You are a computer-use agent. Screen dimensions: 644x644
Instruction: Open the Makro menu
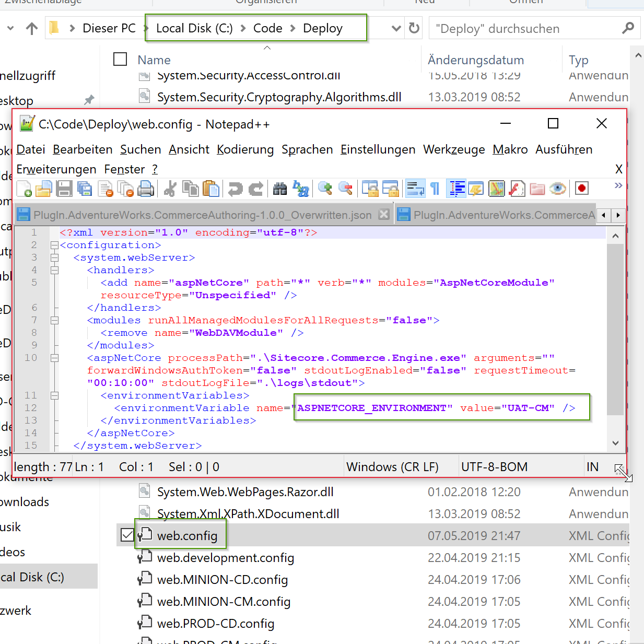[x=510, y=149]
